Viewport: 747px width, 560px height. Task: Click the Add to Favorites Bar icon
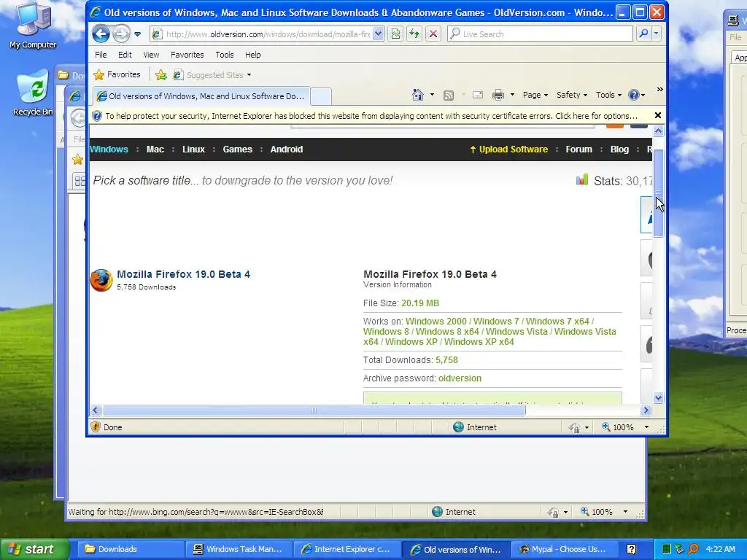click(161, 75)
